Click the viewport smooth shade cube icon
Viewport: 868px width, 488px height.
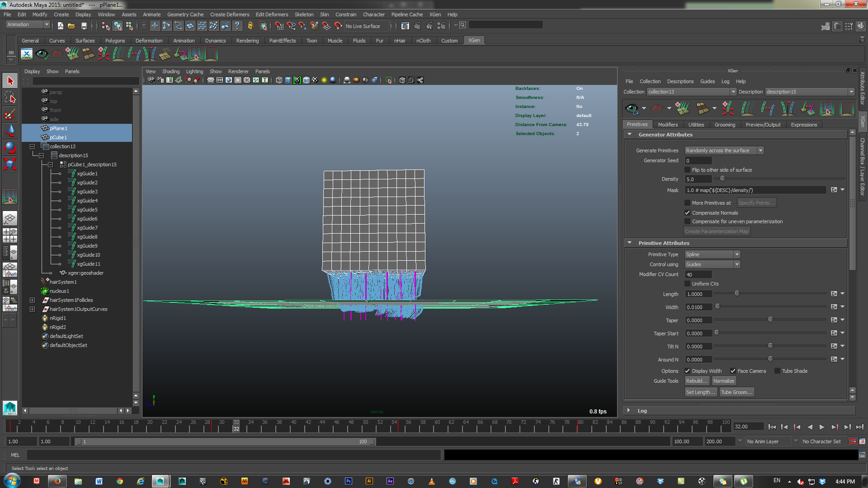(288, 80)
